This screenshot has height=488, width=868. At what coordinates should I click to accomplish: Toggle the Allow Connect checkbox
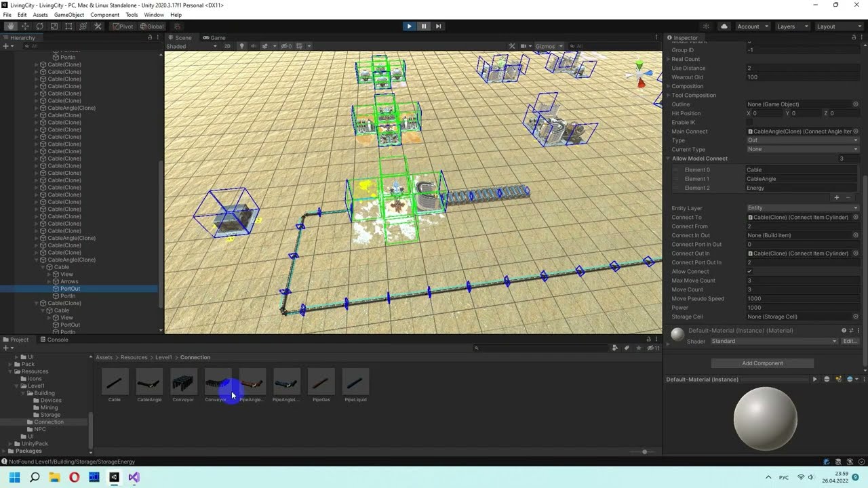(x=749, y=271)
